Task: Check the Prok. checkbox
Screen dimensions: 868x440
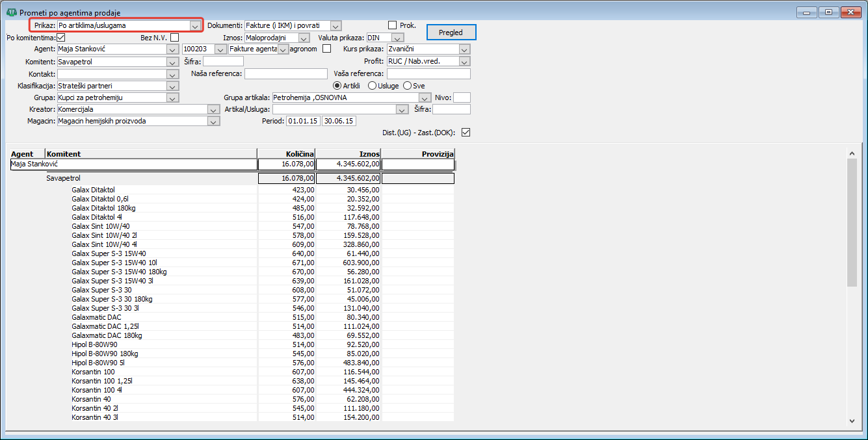Action: 392,25
